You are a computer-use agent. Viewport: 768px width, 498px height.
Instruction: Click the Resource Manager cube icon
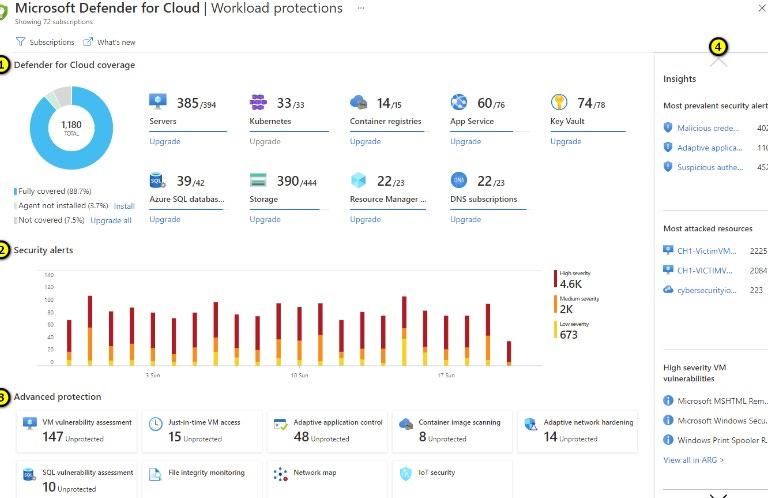[x=359, y=180]
